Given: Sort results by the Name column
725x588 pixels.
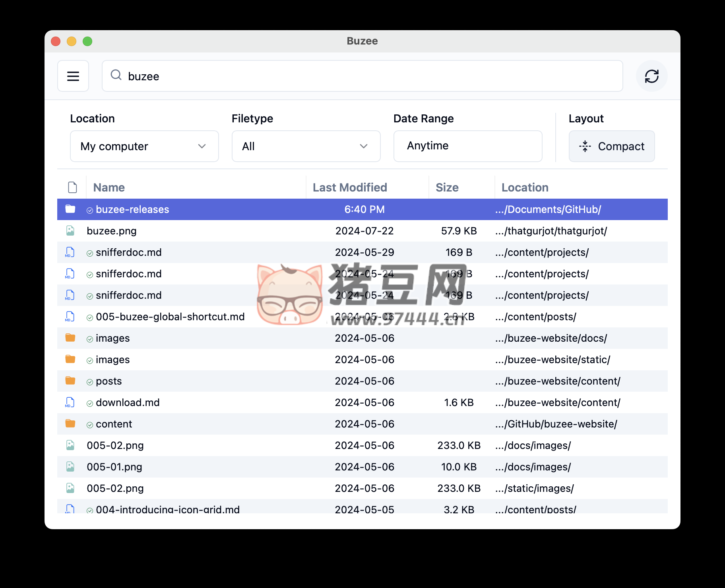Looking at the screenshot, I should (109, 187).
